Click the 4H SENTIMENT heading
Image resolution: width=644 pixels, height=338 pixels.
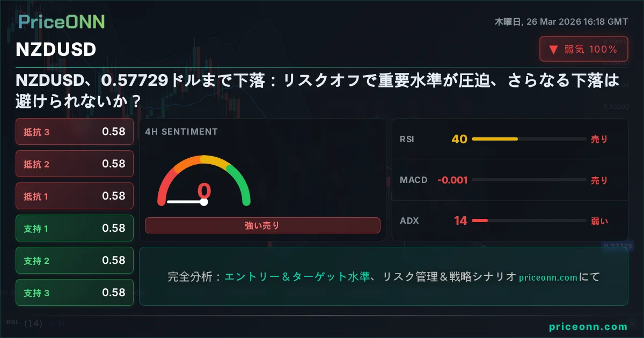click(x=181, y=131)
